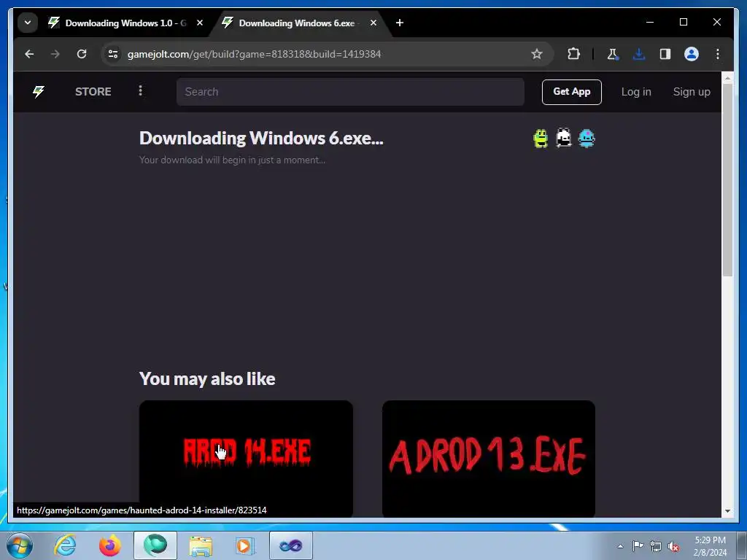Close the Downloading Windows 1.0 tab

[x=200, y=23]
